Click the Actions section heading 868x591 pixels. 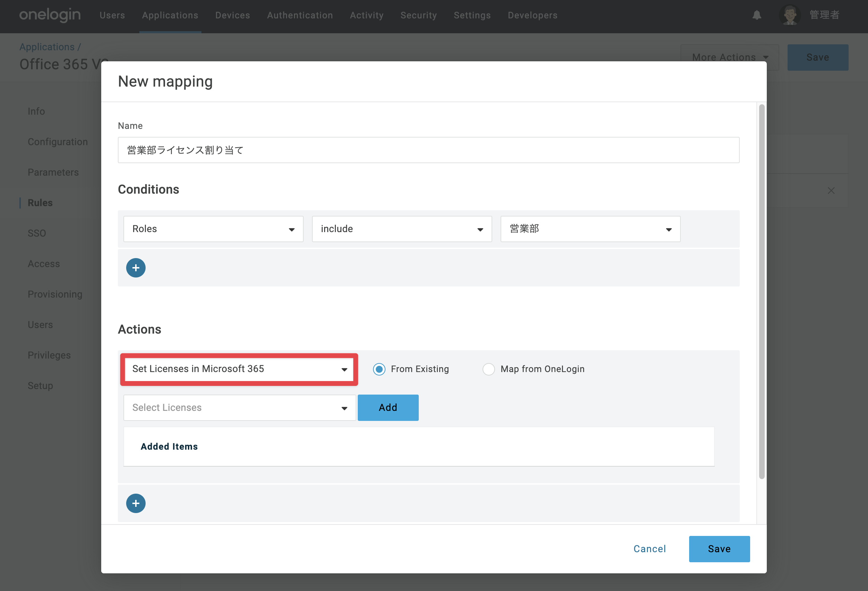140,329
